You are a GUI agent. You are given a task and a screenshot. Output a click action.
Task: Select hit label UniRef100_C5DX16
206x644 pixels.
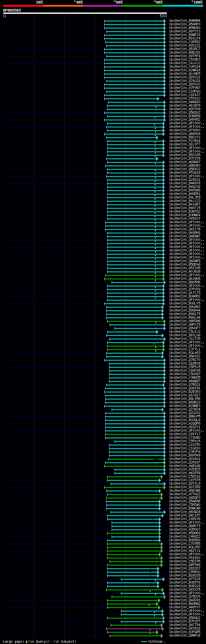pyautogui.click(x=185, y=477)
